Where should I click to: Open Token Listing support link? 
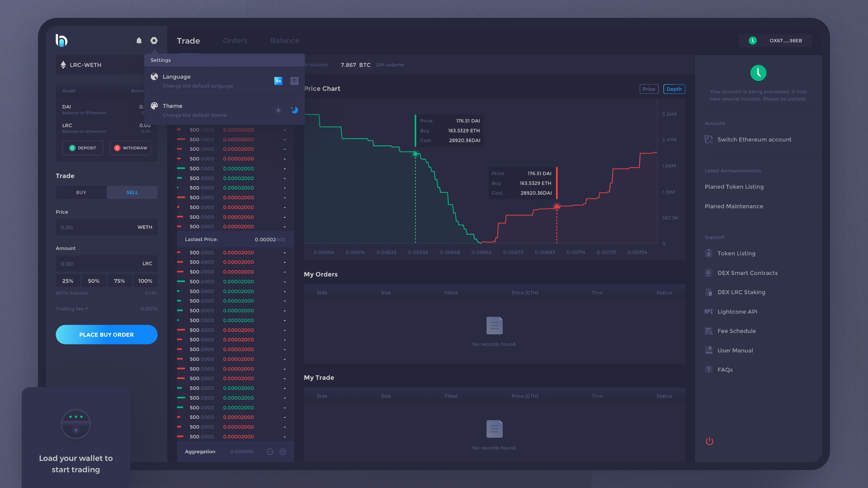pyautogui.click(x=736, y=253)
